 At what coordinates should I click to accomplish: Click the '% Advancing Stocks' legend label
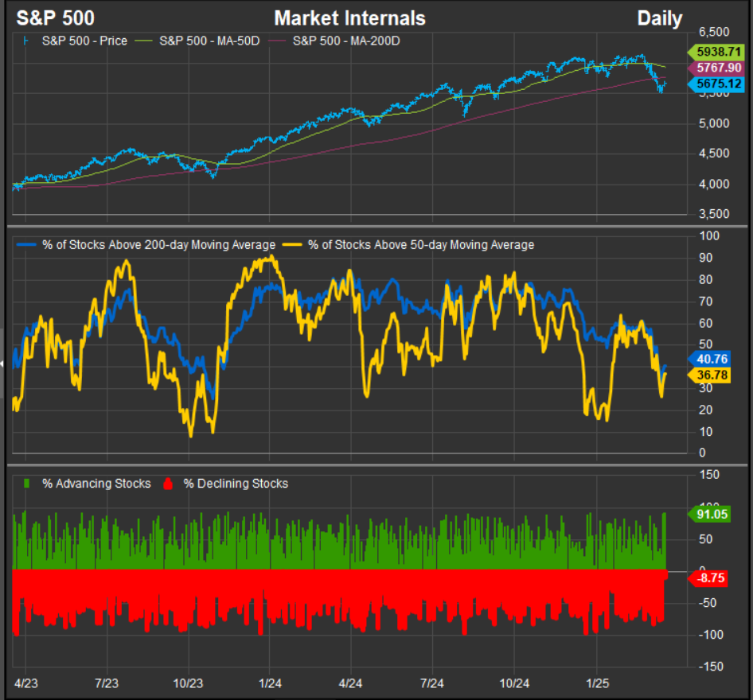coord(96,484)
